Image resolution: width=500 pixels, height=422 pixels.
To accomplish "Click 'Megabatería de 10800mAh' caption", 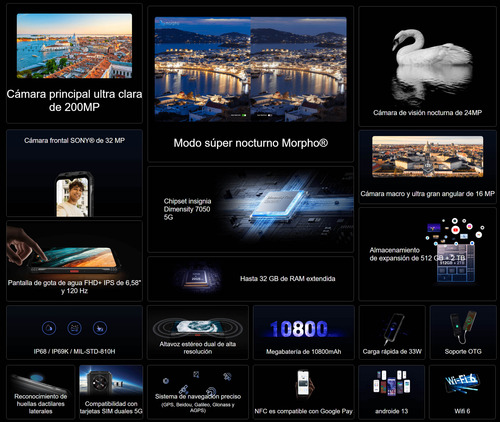I will (x=303, y=351).
